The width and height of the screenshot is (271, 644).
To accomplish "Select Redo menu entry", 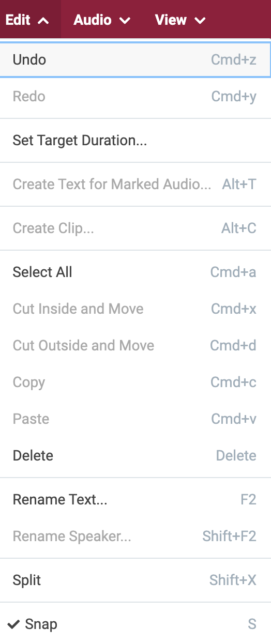I will click(x=135, y=96).
